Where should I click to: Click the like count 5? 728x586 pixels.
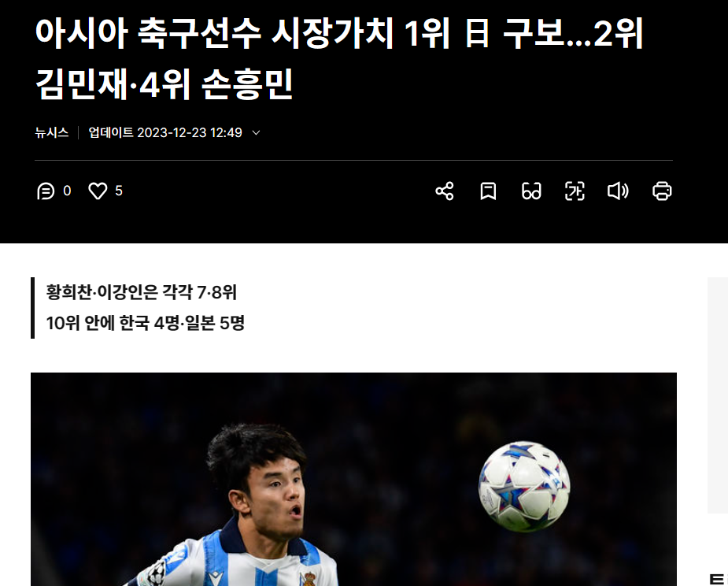119,191
